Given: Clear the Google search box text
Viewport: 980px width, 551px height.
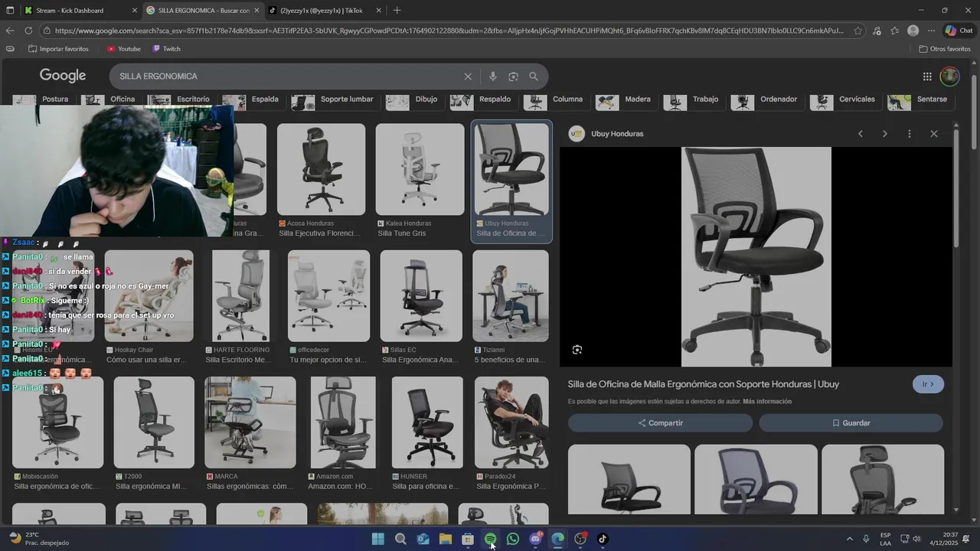Looking at the screenshot, I should pyautogui.click(x=468, y=77).
